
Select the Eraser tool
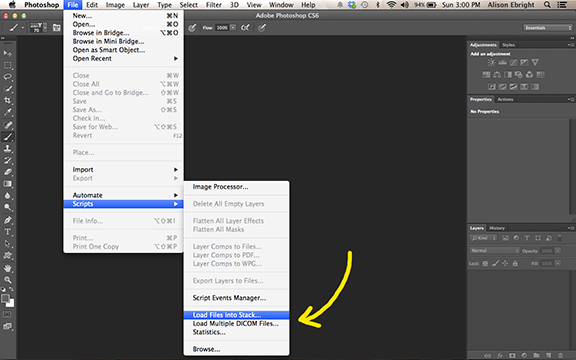pyautogui.click(x=7, y=172)
